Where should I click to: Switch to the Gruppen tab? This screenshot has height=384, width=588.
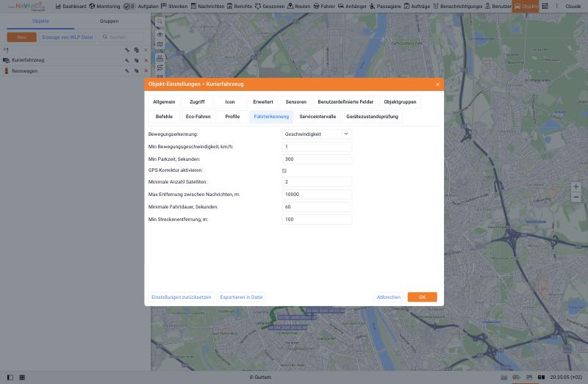click(109, 21)
